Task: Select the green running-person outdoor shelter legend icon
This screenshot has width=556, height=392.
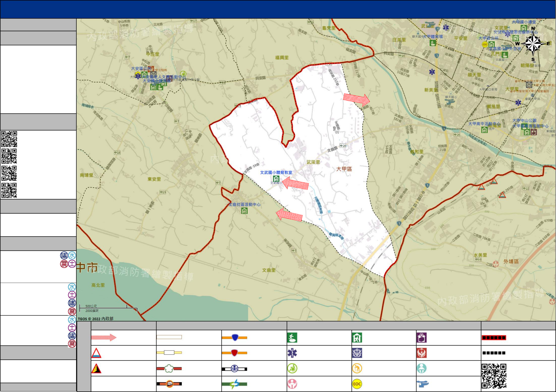Action: point(292,338)
